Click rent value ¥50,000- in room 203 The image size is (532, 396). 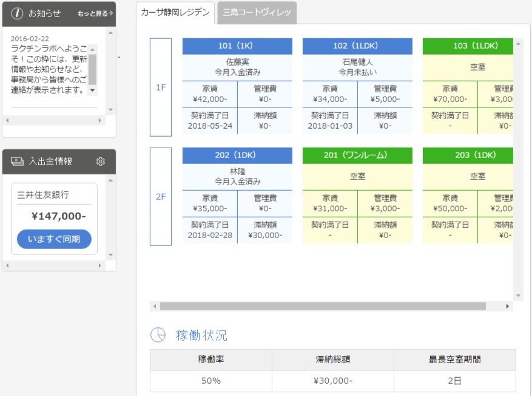pyautogui.click(x=450, y=208)
